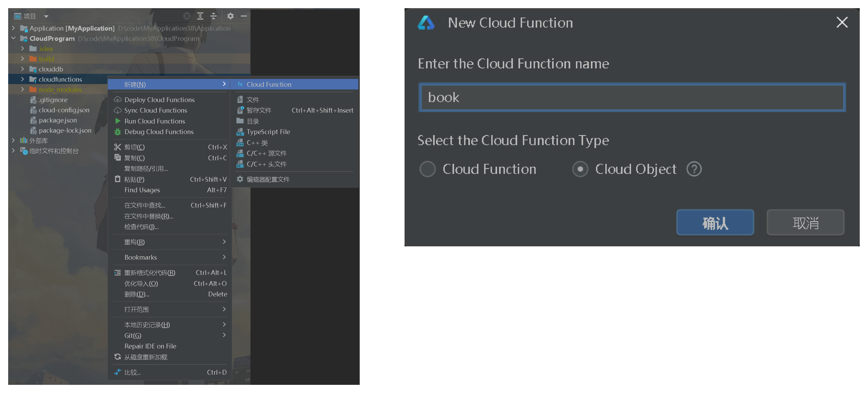Hide the project panel with minus icon
Screen dimensions: 868x393
click(x=244, y=16)
